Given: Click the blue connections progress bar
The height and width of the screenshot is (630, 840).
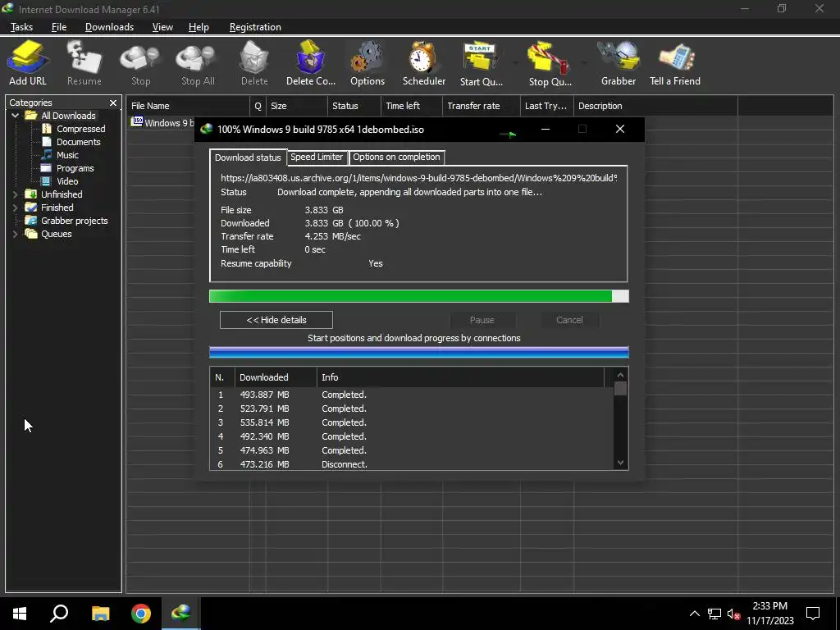Looking at the screenshot, I should pyautogui.click(x=419, y=352).
